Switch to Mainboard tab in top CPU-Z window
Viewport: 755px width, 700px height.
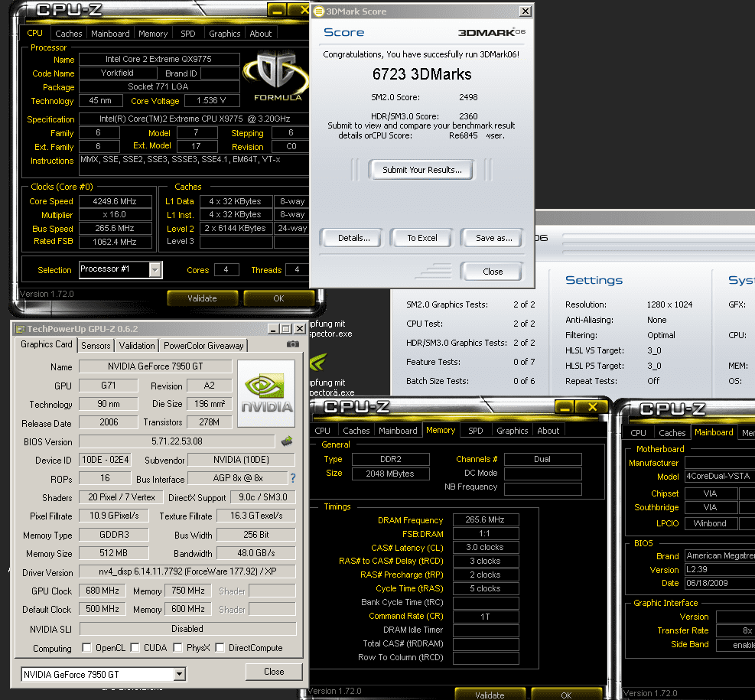[x=110, y=34]
